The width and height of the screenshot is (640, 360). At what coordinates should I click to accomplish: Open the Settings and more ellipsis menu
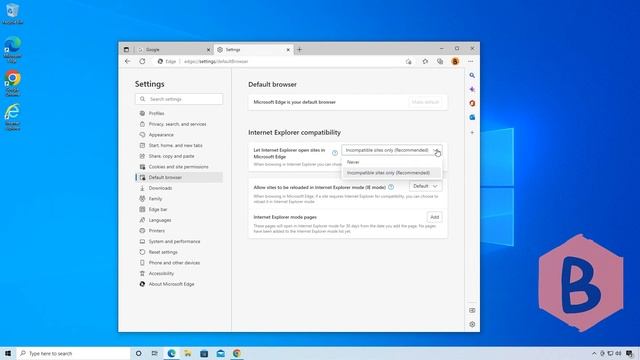[x=471, y=61]
